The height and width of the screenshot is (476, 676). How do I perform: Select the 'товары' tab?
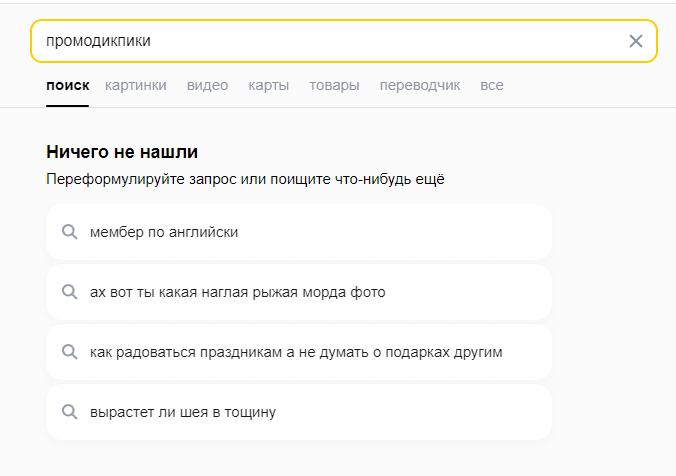pos(334,85)
